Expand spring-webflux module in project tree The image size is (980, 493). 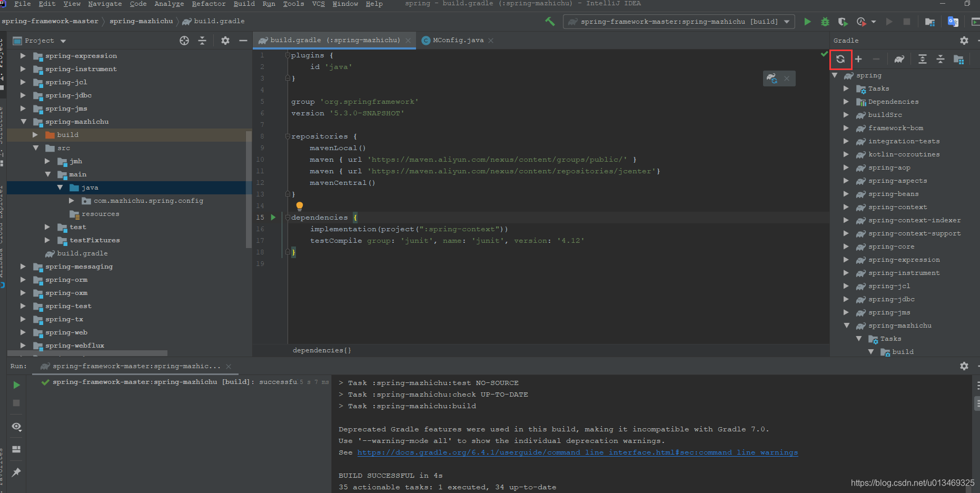(x=23, y=345)
